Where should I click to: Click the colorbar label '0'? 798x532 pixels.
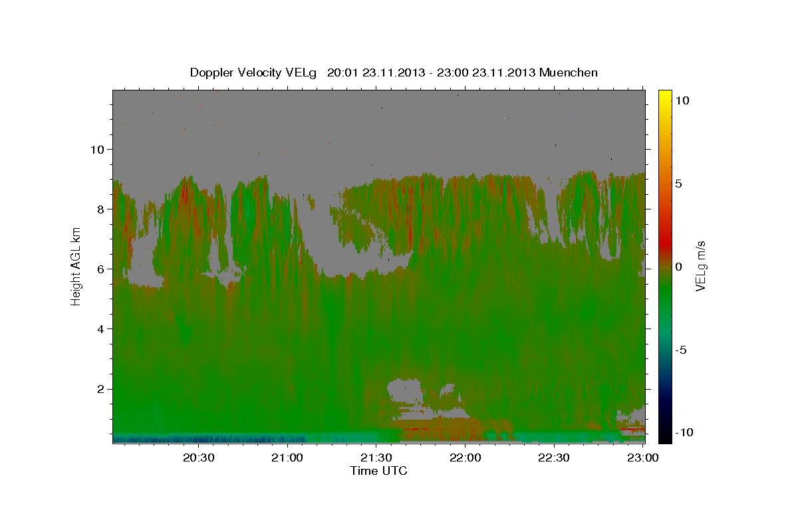click(x=679, y=267)
